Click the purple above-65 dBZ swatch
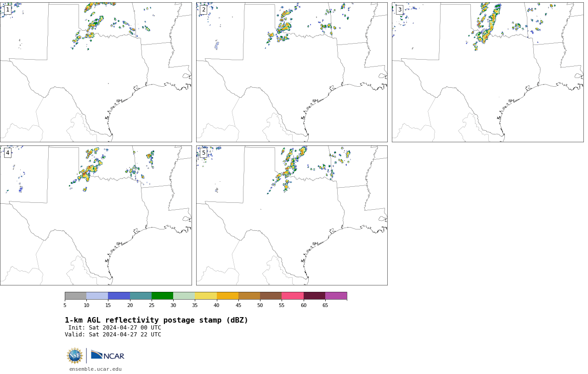This screenshot has width=588, height=374. [336, 296]
